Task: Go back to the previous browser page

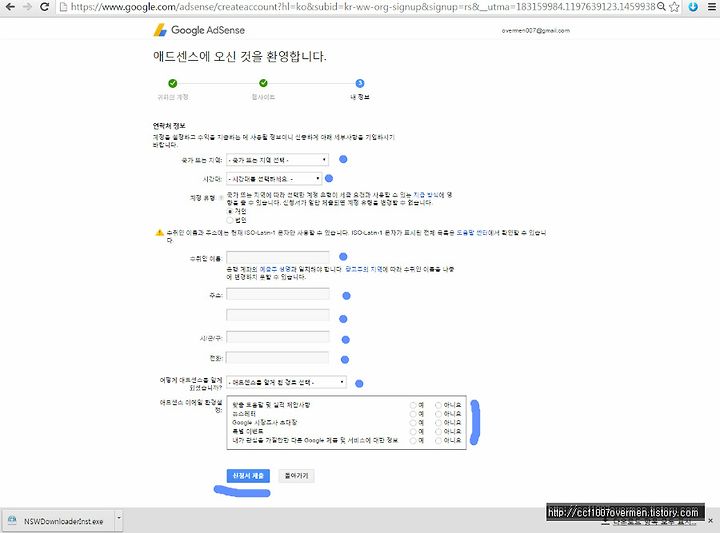Action: click(x=10, y=7)
